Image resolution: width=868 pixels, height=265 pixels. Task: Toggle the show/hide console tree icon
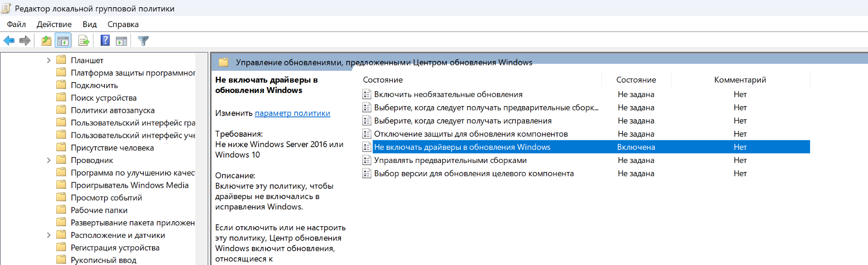tap(63, 41)
